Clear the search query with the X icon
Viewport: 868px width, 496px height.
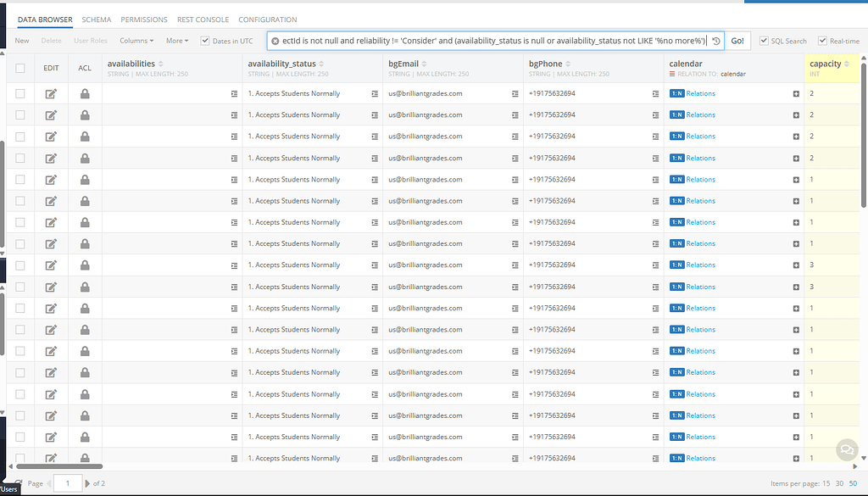pos(275,41)
